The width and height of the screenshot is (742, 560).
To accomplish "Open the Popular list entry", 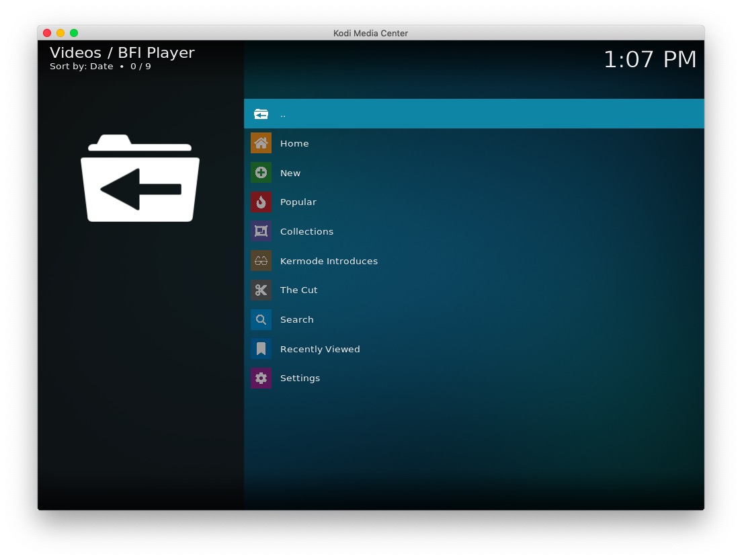I will [x=298, y=202].
